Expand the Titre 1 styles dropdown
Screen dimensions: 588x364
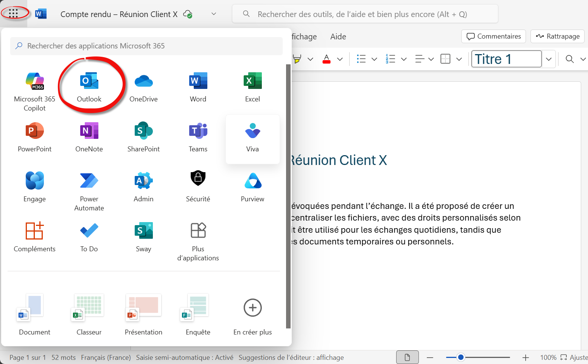pyautogui.click(x=549, y=59)
